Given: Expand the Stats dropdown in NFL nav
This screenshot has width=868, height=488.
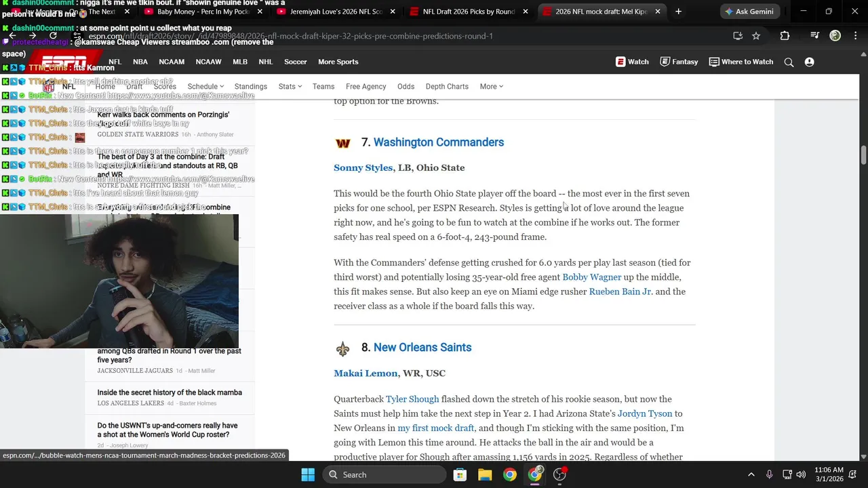Looking at the screenshot, I should pos(290,86).
